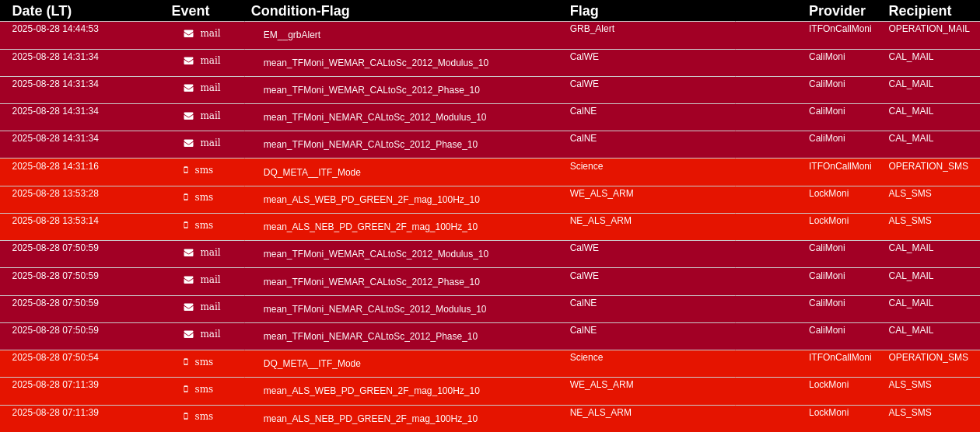Select the Provider column header
This screenshot has width=980, height=432.
click(837, 11)
